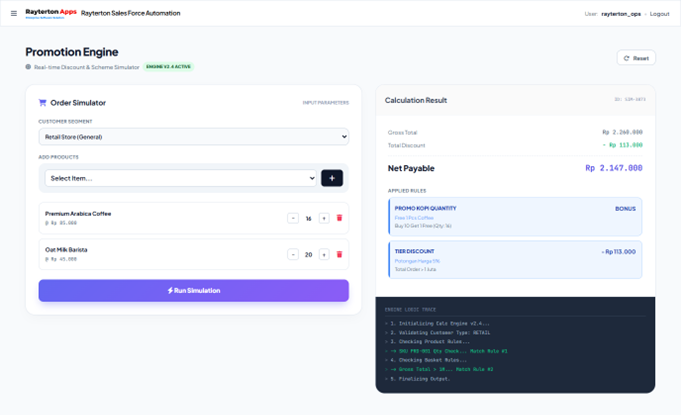
Task: Increase Oat Milk Barista quantity
Action: (x=324, y=254)
